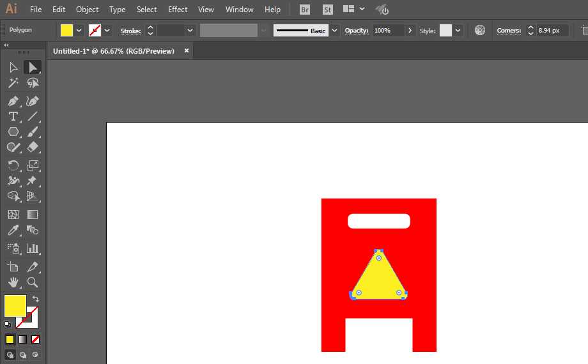Open the fill color dropdown in control bar
This screenshot has height=364, width=588.
pyautogui.click(x=79, y=31)
